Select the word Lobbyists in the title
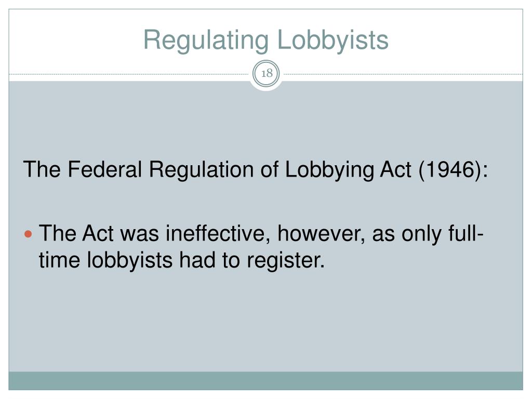 [x=333, y=40]
